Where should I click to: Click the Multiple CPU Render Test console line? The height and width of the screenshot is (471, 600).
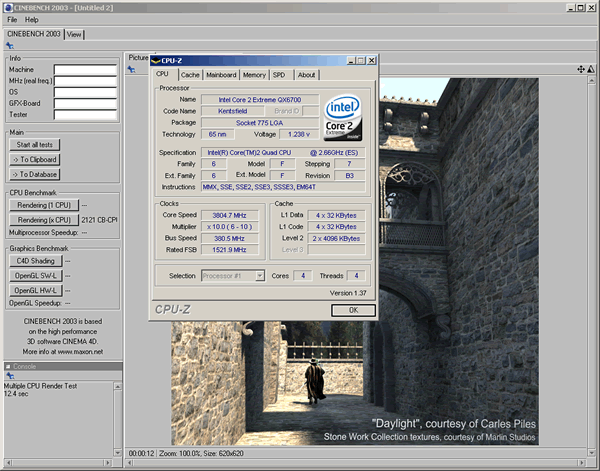pyautogui.click(x=41, y=386)
